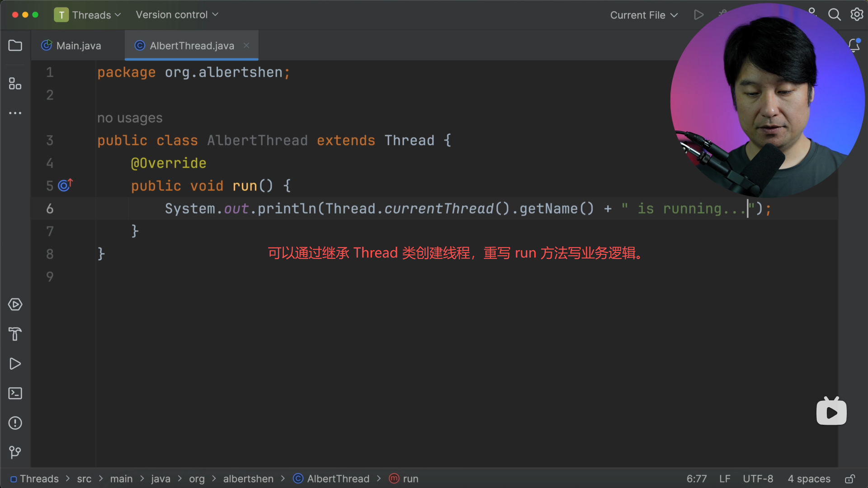Toggle read-only lock in status bar

[850, 479]
